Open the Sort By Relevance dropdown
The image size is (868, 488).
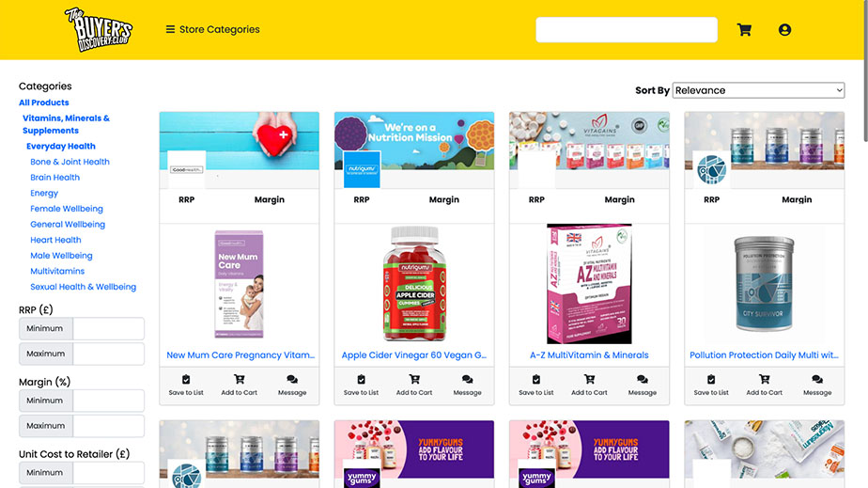point(758,90)
